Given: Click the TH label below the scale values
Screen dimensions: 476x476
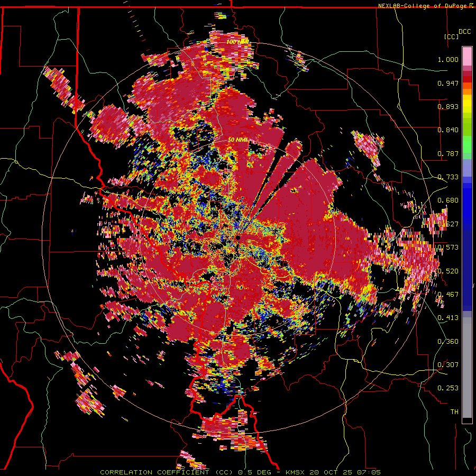Looking at the screenshot, I should (x=454, y=412).
